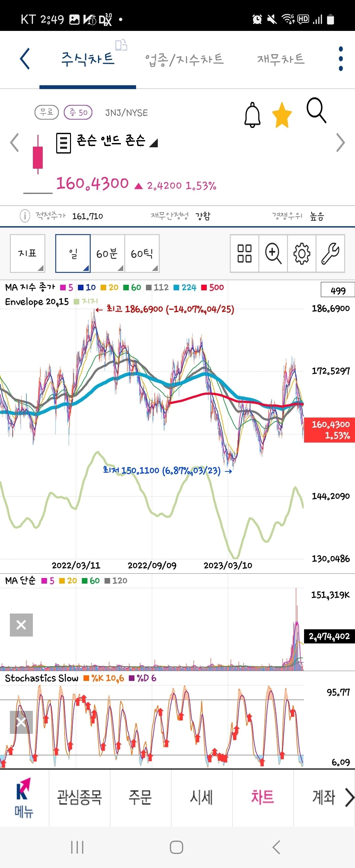Open the stock search magnifier
The height and width of the screenshot is (868, 355).
coord(316,110)
